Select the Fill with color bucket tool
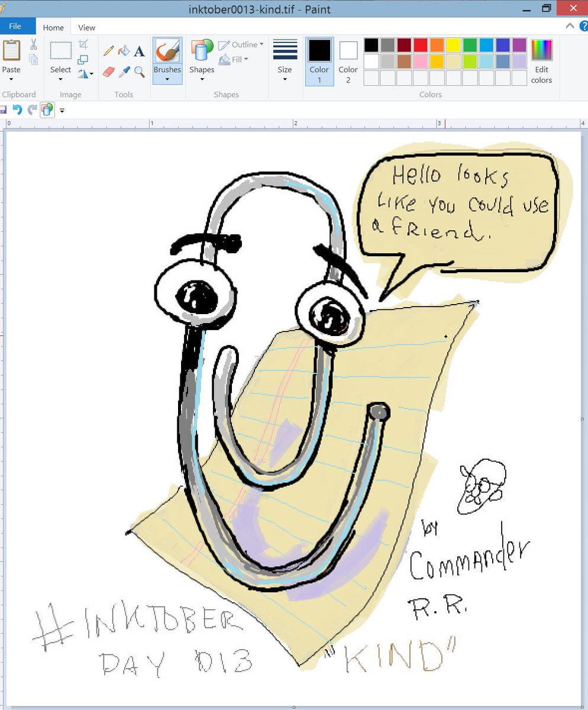 [124, 51]
